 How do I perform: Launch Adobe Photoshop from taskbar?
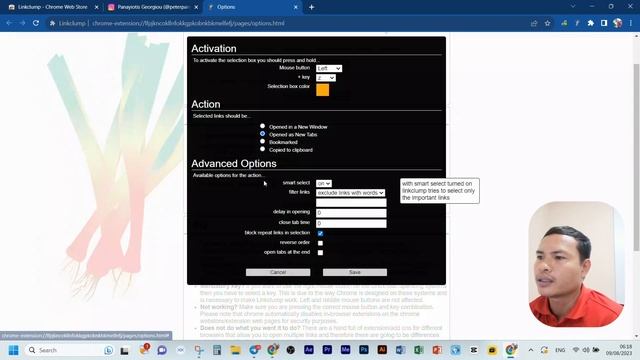click(364, 350)
